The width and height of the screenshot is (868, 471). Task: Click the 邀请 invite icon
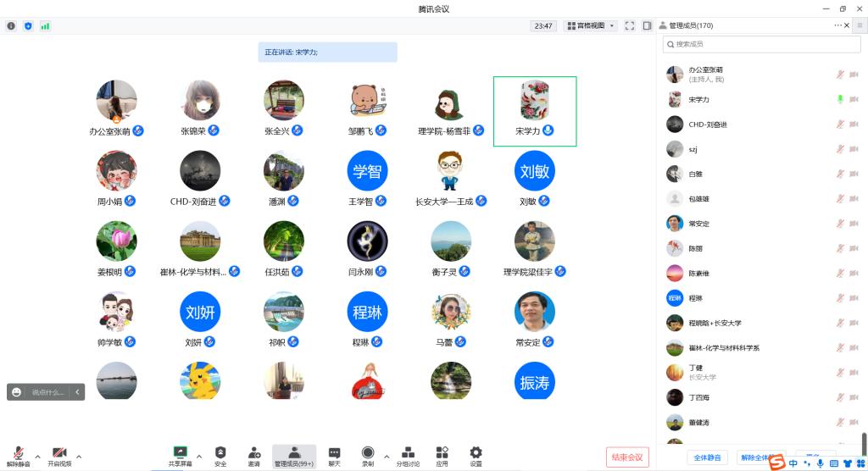[254, 456]
